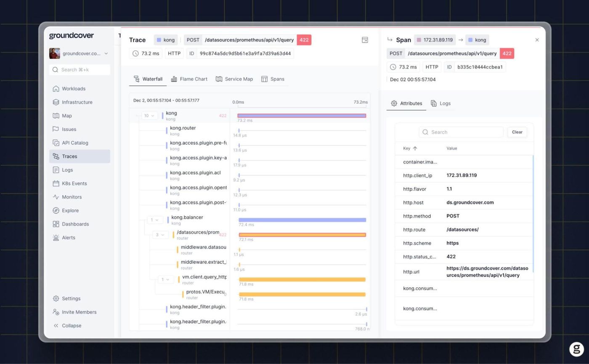Click the http.route value /datasources/
The width and height of the screenshot is (589, 364).
click(x=462, y=230)
